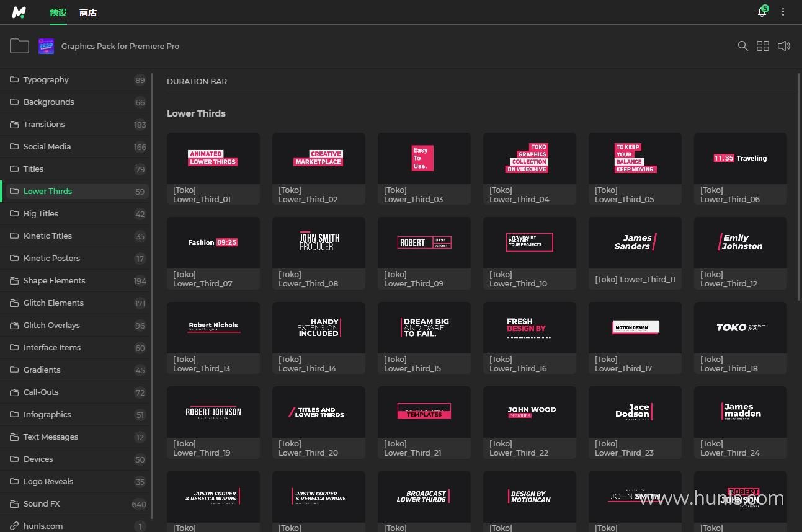Open the Interface Items category
This screenshot has height=532, width=802.
[x=74, y=347]
